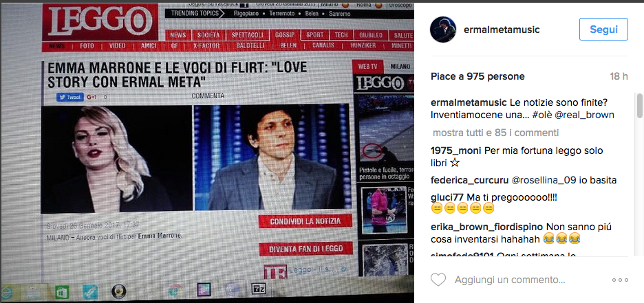Click the Chrome icon in photographed taskbar
This screenshot has width=644, height=303.
(x=175, y=291)
